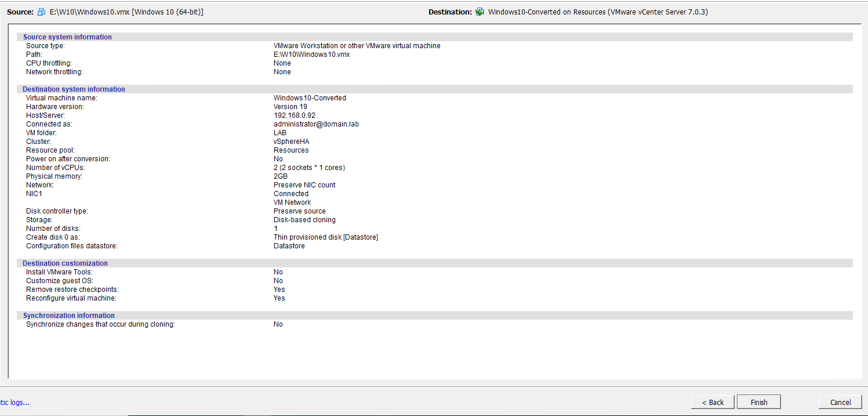Click the Resource pool value Resources
868x416 pixels.
[291, 150]
